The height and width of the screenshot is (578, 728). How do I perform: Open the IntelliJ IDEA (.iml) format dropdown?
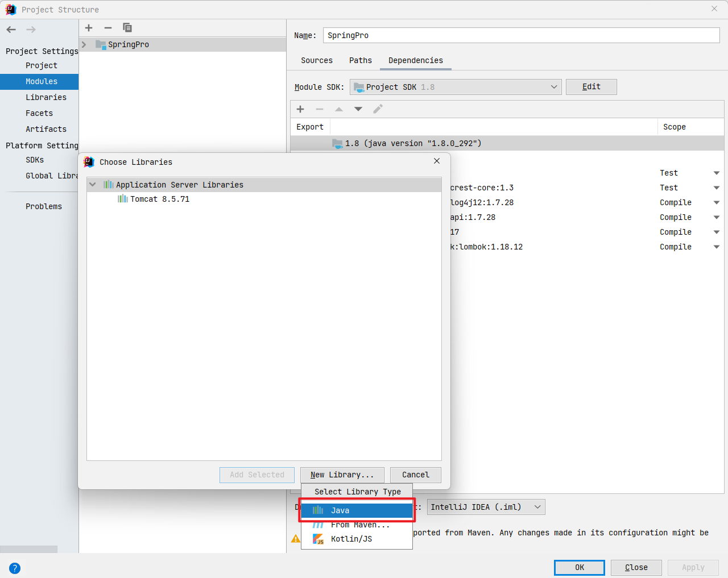coord(486,507)
